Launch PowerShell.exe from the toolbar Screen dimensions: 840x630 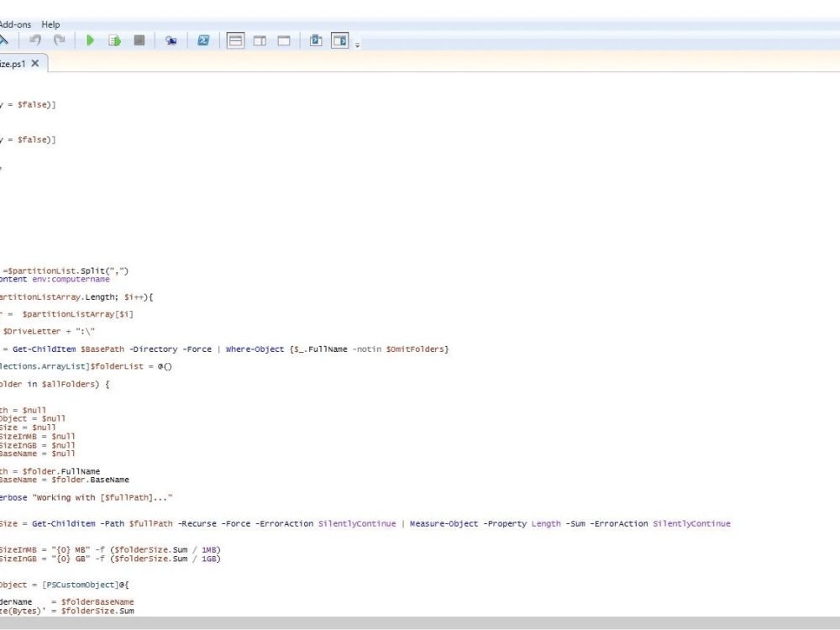click(x=203, y=39)
